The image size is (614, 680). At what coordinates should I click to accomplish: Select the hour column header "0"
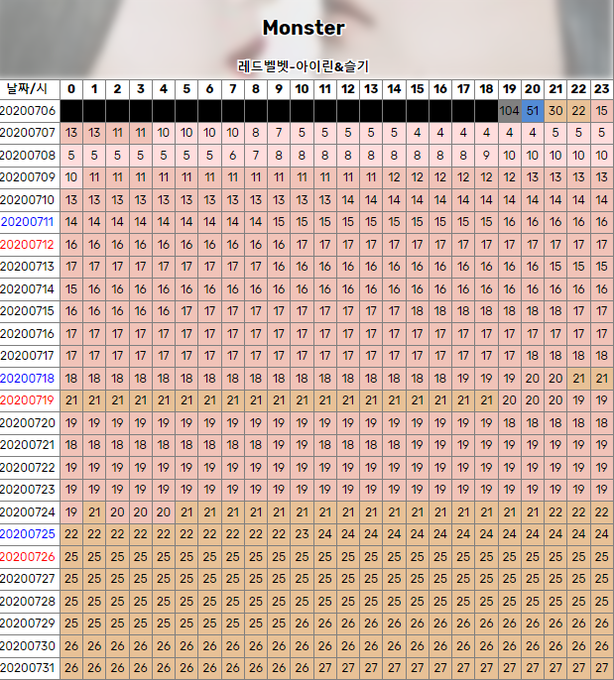71,89
